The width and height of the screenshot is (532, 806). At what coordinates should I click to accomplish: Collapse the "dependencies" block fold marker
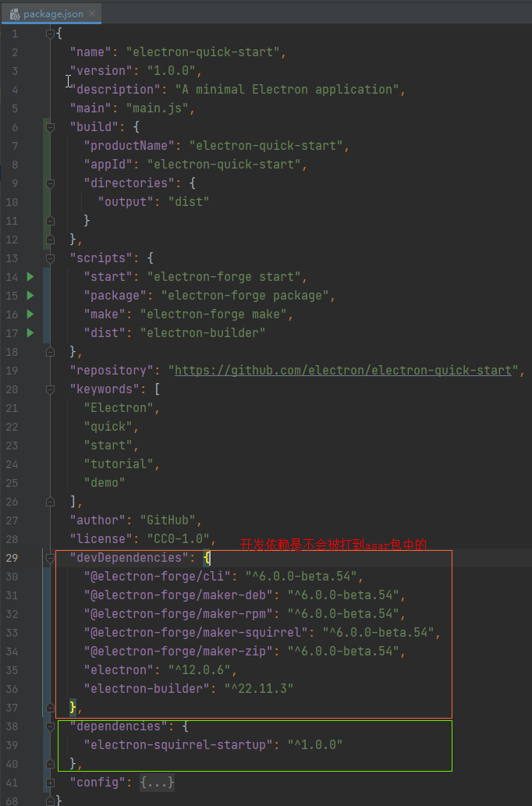(x=50, y=726)
